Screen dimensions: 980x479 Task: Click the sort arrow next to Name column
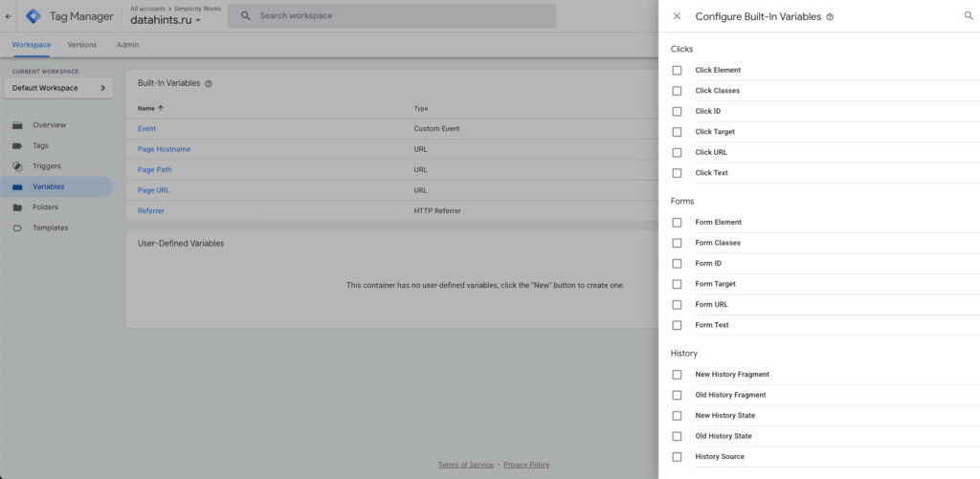coord(161,108)
